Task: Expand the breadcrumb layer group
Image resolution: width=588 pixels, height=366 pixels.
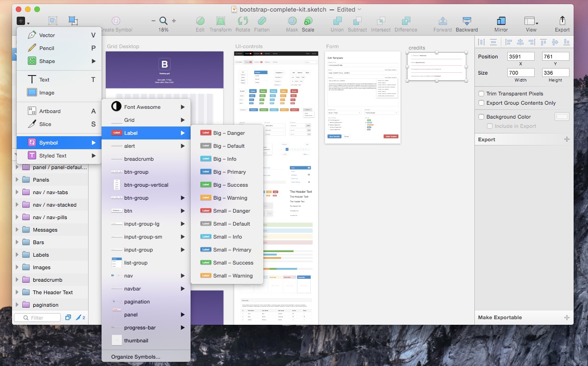Action: 17,280
